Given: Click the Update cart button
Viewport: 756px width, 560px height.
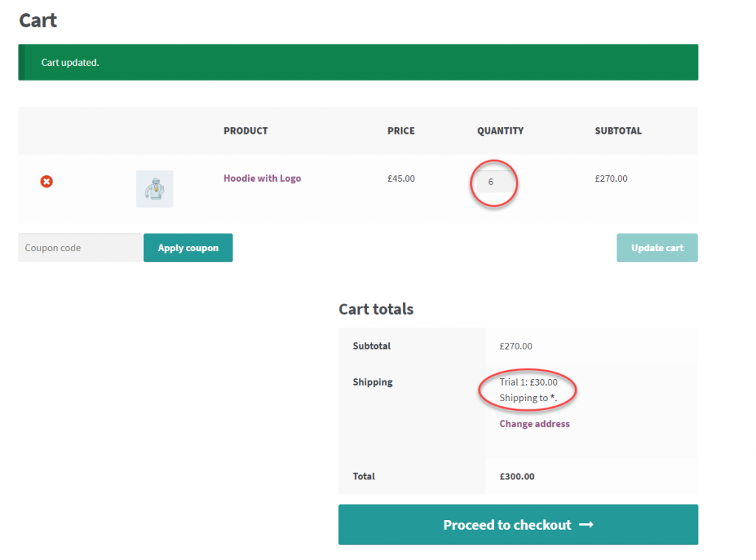Looking at the screenshot, I should click(x=657, y=248).
